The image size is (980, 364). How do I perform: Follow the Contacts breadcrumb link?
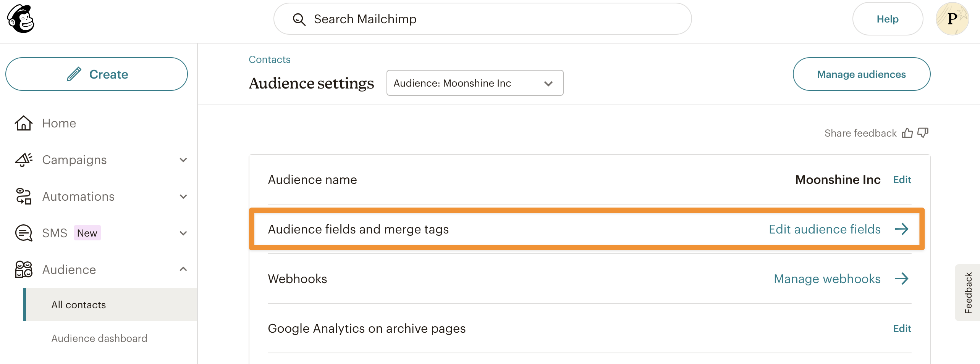click(270, 60)
